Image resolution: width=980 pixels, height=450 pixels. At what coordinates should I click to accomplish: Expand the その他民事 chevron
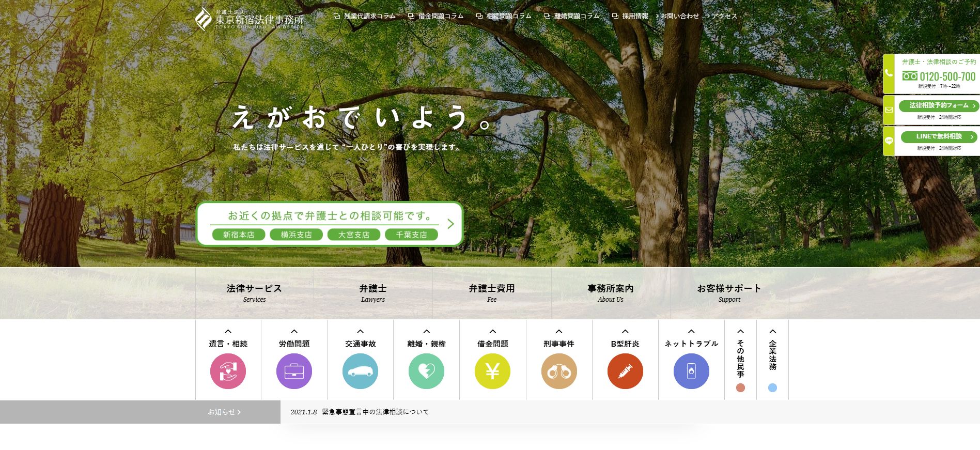[740, 331]
